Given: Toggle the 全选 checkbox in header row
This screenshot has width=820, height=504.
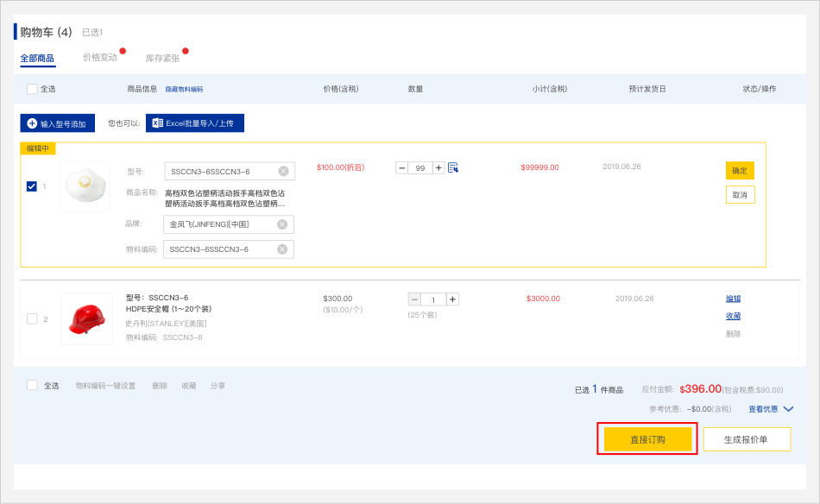Looking at the screenshot, I should 32,89.
